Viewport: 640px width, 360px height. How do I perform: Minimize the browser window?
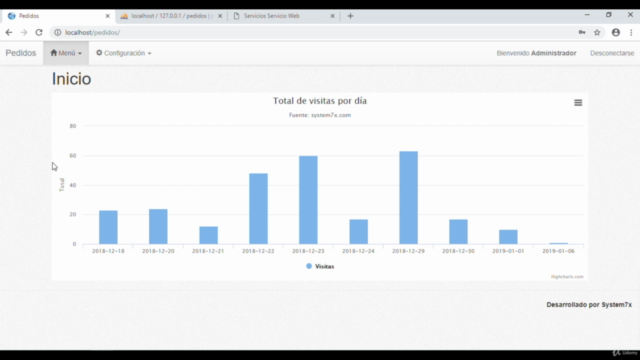point(587,15)
